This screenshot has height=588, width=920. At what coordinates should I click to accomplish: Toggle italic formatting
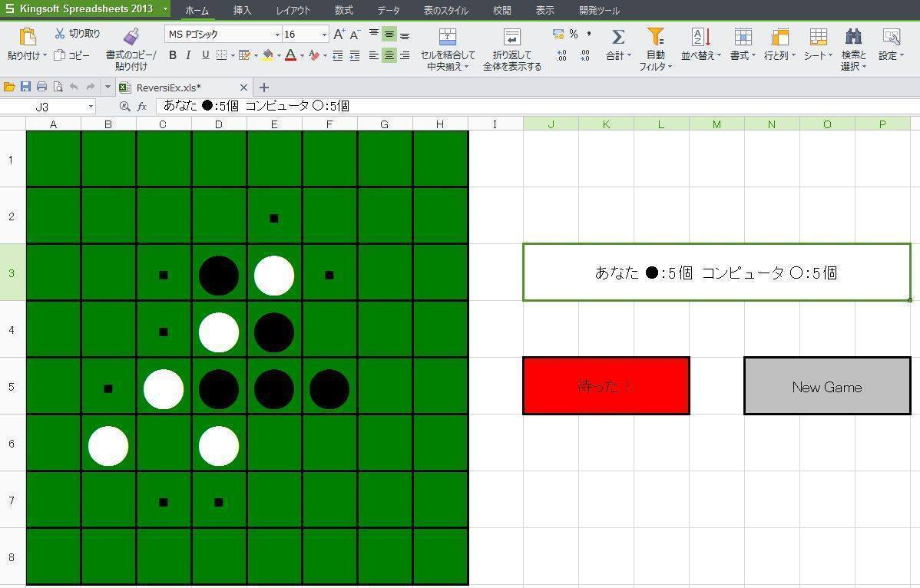[x=189, y=55]
